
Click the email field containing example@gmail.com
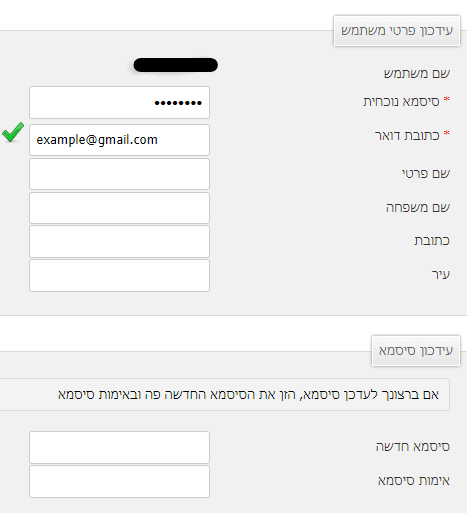tap(119, 140)
